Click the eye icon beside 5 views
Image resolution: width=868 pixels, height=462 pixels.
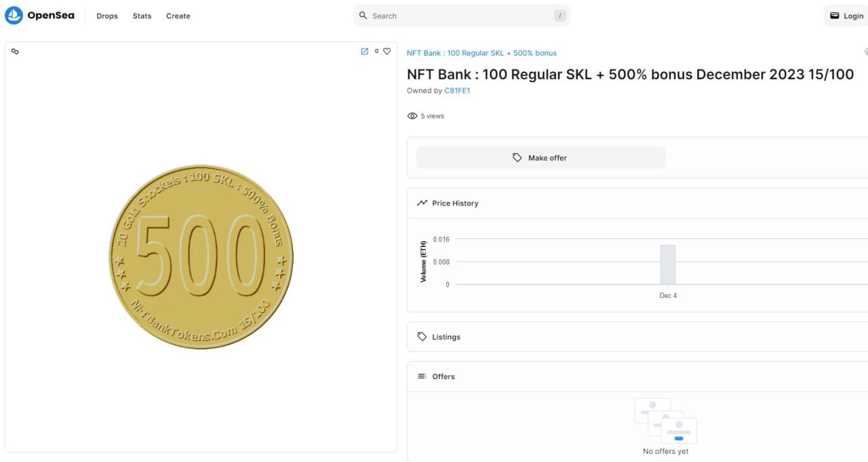click(x=412, y=116)
